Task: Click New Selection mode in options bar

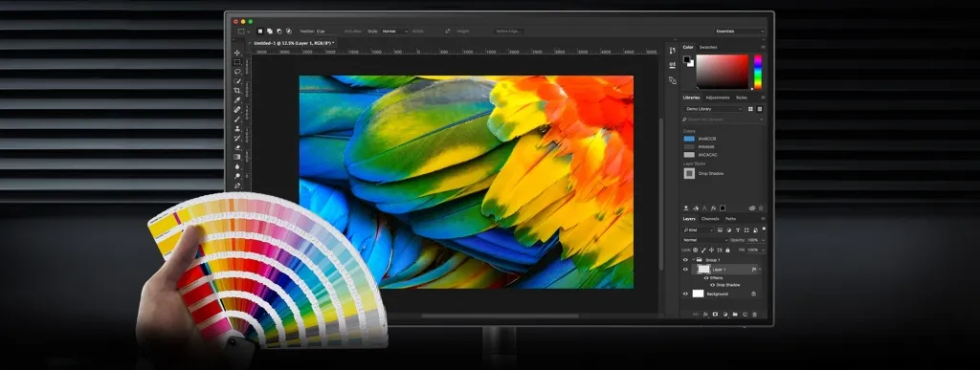Action: 260,32
